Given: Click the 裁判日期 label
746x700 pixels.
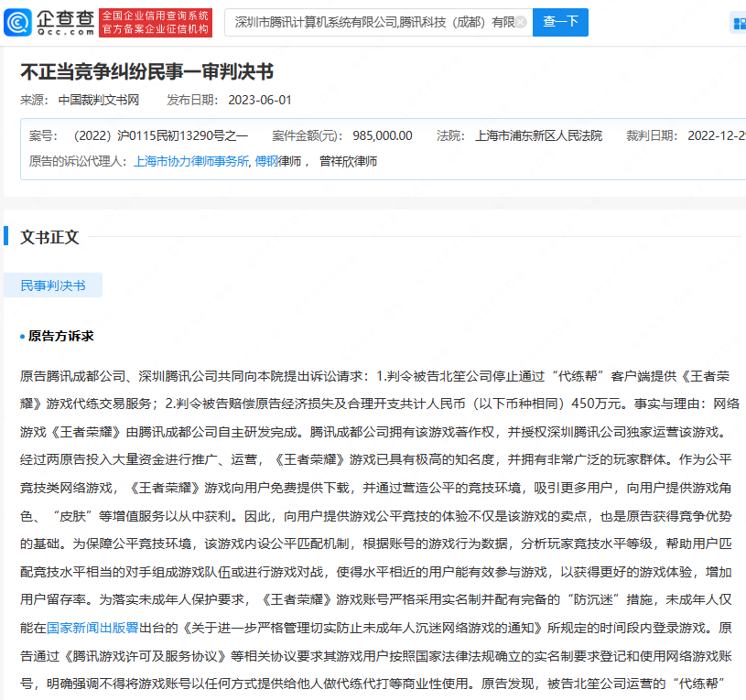Looking at the screenshot, I should [x=652, y=136].
